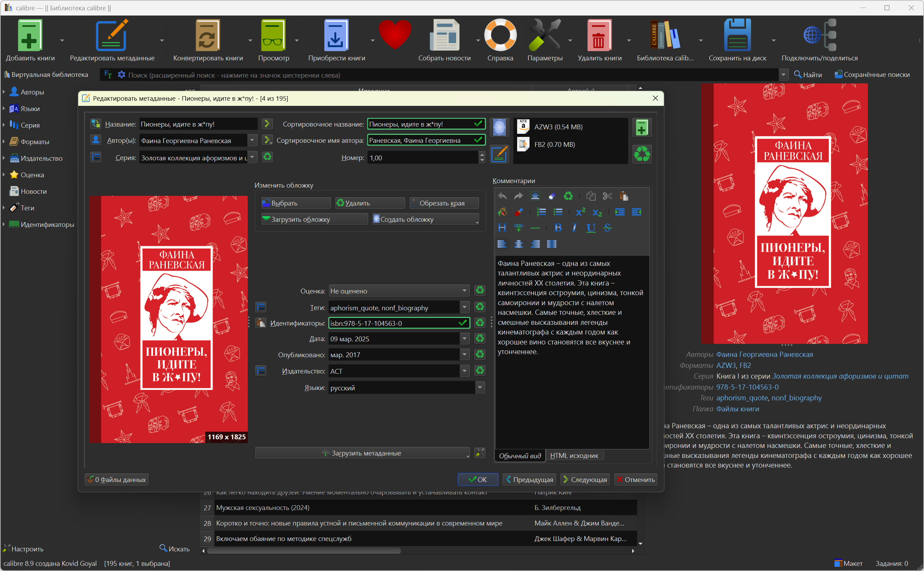
Task: Open the Виртуальная библиотека menu
Action: tap(46, 74)
